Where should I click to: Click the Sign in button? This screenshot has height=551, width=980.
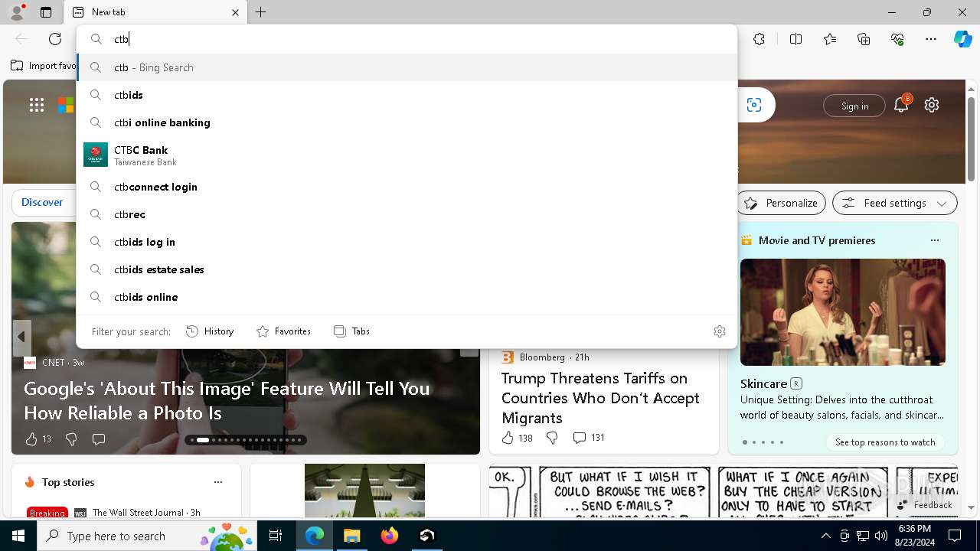(854, 106)
